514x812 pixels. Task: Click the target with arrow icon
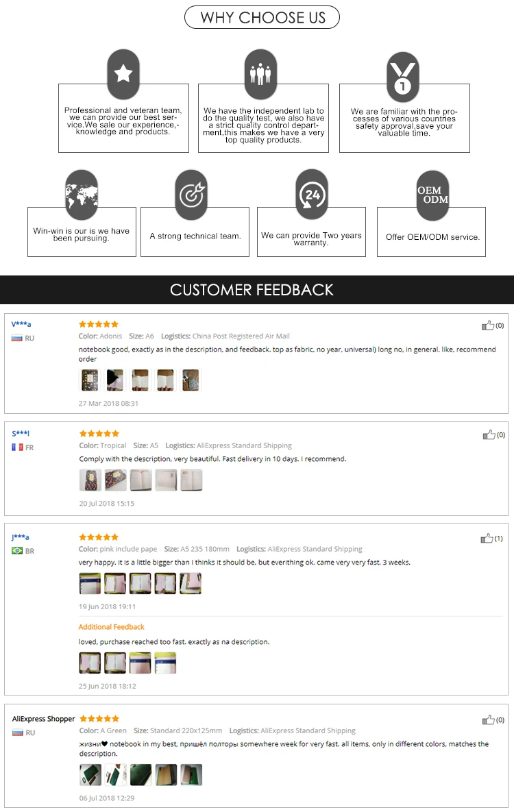pos(191,195)
